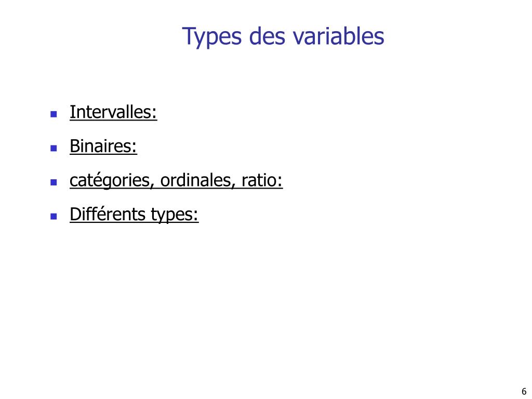
Task: Click the word "des" in the title
Action: click(x=267, y=36)
